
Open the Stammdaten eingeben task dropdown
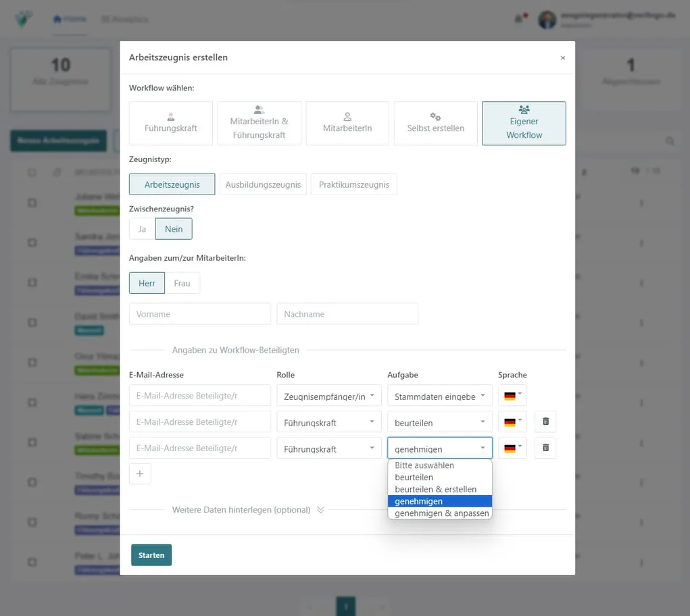click(x=439, y=396)
